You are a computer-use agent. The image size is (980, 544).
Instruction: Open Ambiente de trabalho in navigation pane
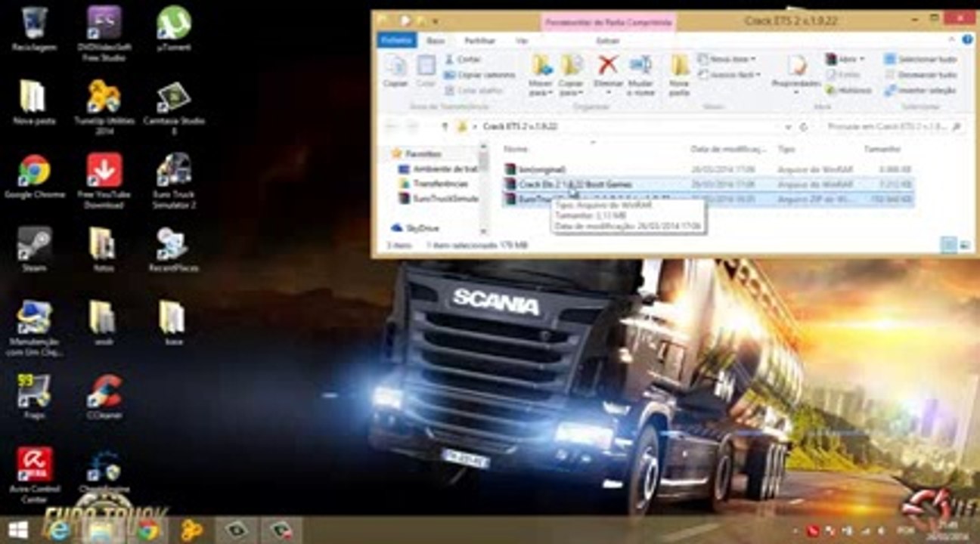(x=439, y=168)
